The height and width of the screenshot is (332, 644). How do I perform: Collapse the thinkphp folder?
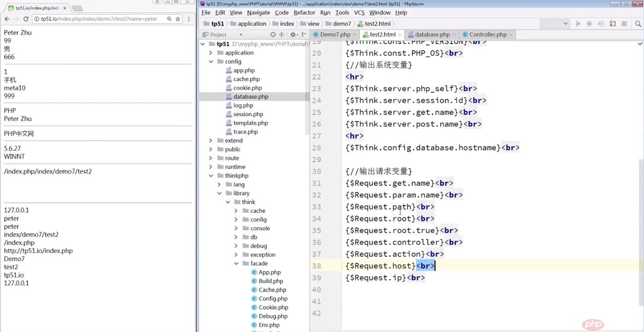tap(210, 175)
